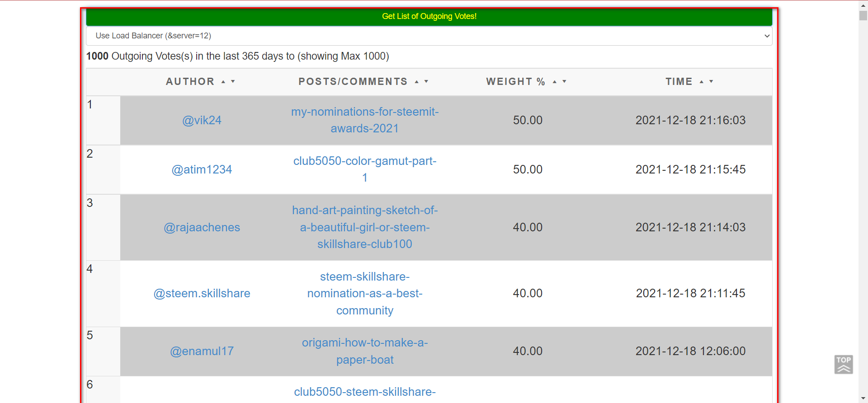Image resolution: width=868 pixels, height=403 pixels.
Task: Select weight 40.00 in @enamul17 row
Action: [x=528, y=351]
